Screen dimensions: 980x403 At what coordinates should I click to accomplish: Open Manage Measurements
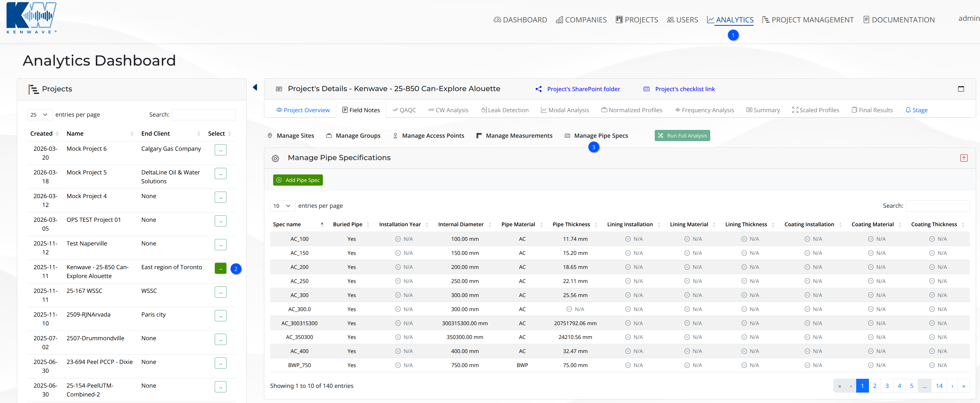click(x=514, y=136)
